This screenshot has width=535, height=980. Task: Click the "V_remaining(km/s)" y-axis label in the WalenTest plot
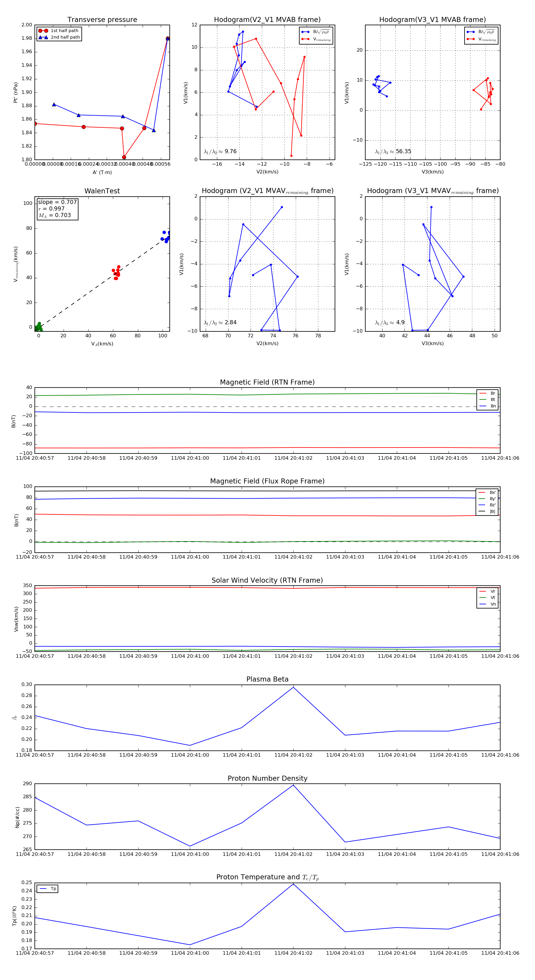pos(16,264)
